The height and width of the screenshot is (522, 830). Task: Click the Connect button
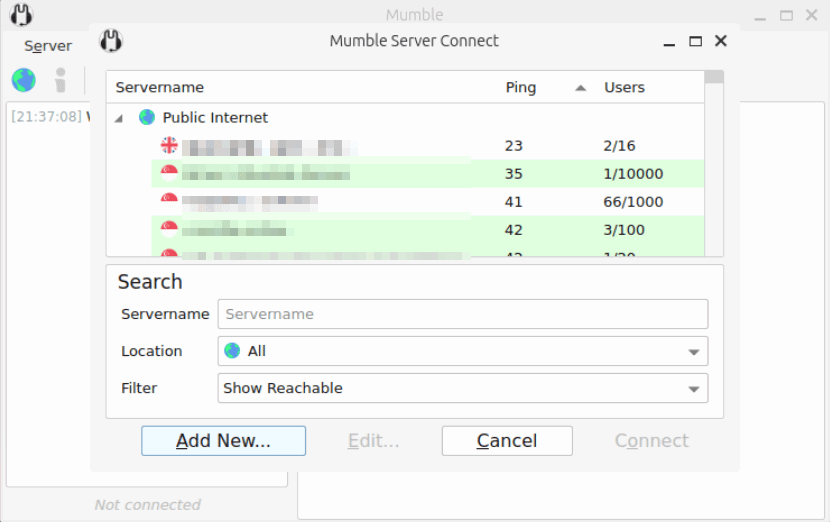652,440
